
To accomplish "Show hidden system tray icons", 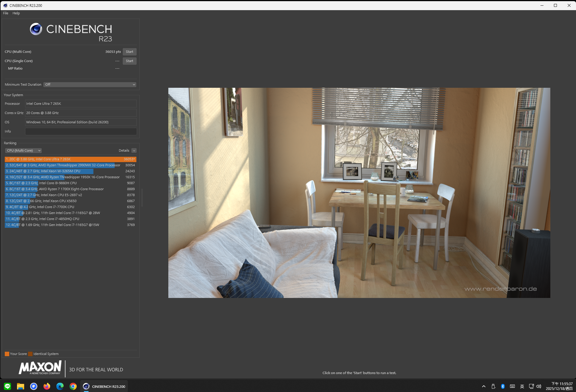I will (x=484, y=386).
